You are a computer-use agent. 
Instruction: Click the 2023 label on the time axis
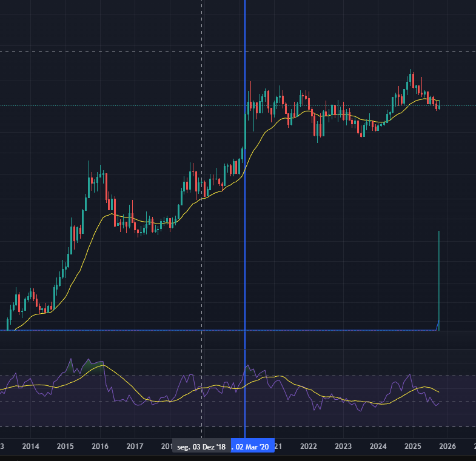(343, 446)
